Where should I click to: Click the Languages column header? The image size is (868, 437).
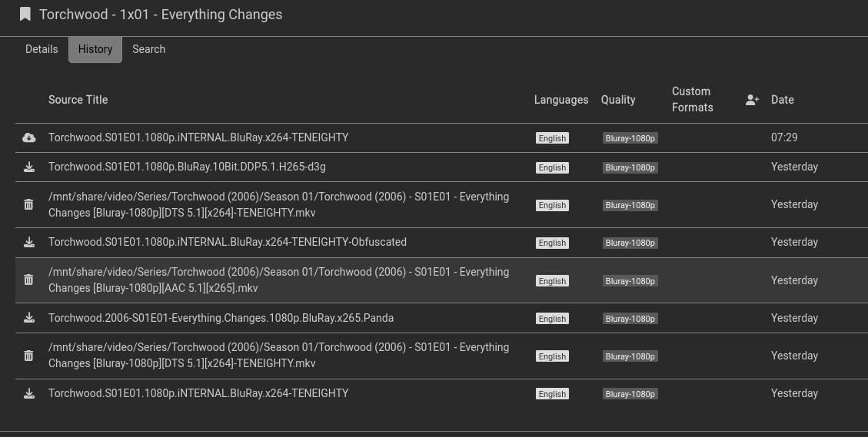(x=560, y=100)
